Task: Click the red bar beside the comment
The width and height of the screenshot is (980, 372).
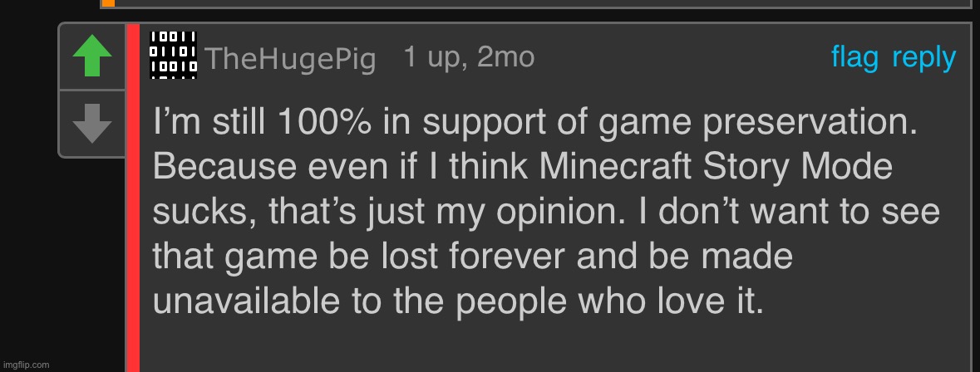Action: pos(132,198)
